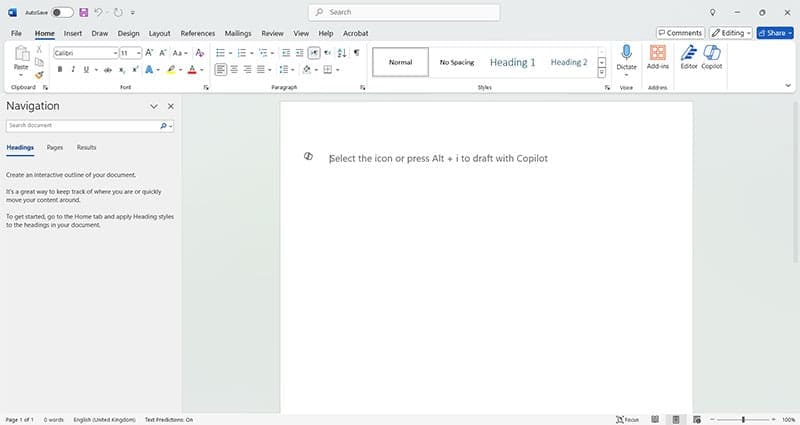Click the Add-ins icon
Viewport: 800px width, 425px height.
[x=658, y=57]
